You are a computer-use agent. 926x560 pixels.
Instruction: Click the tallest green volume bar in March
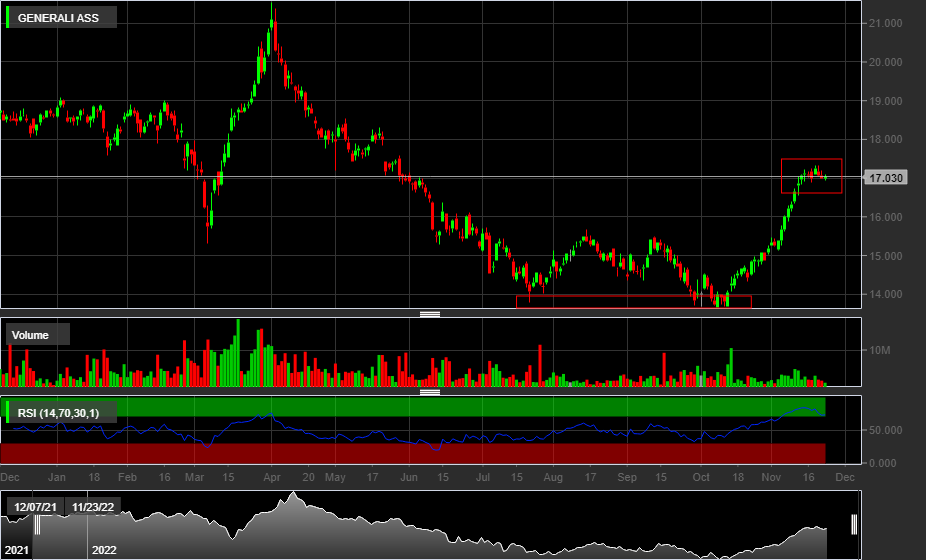238,352
